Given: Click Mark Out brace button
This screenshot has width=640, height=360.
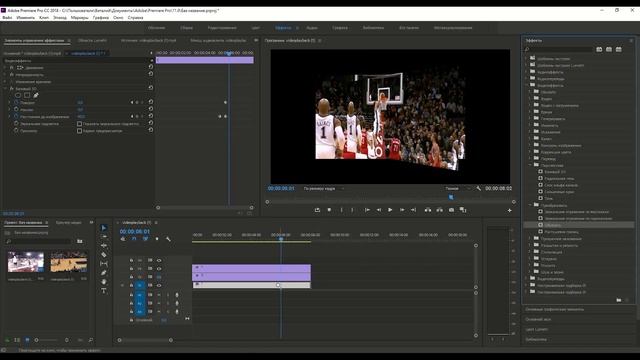Looking at the screenshot, I should tap(352, 210).
